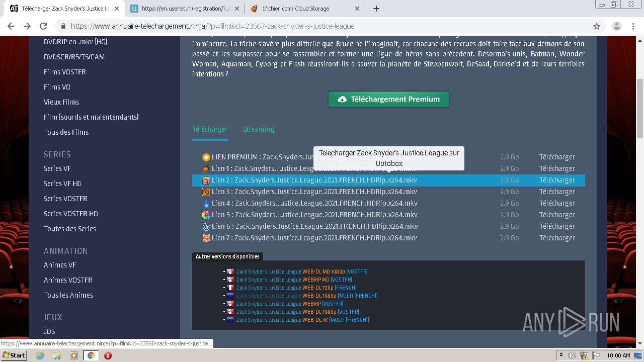644x362 pixels.
Task: Switch to the 1fichier.com Cloud Storage tab
Action: tap(305, 9)
